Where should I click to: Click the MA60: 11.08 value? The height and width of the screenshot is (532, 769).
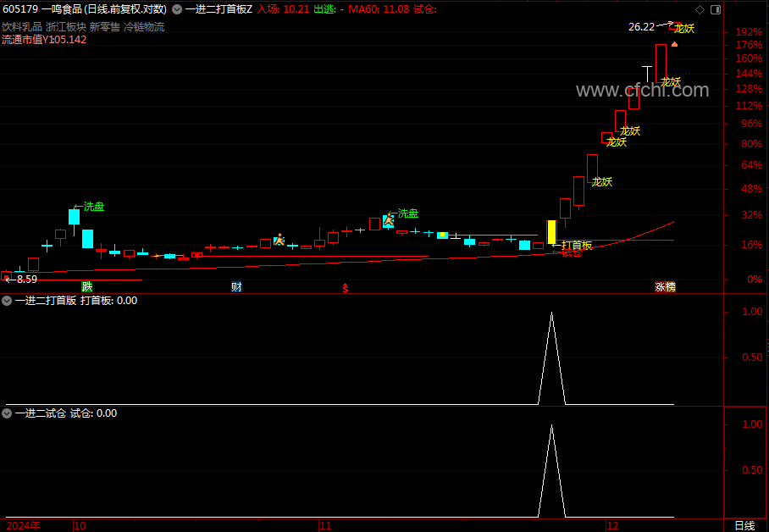[x=379, y=9]
